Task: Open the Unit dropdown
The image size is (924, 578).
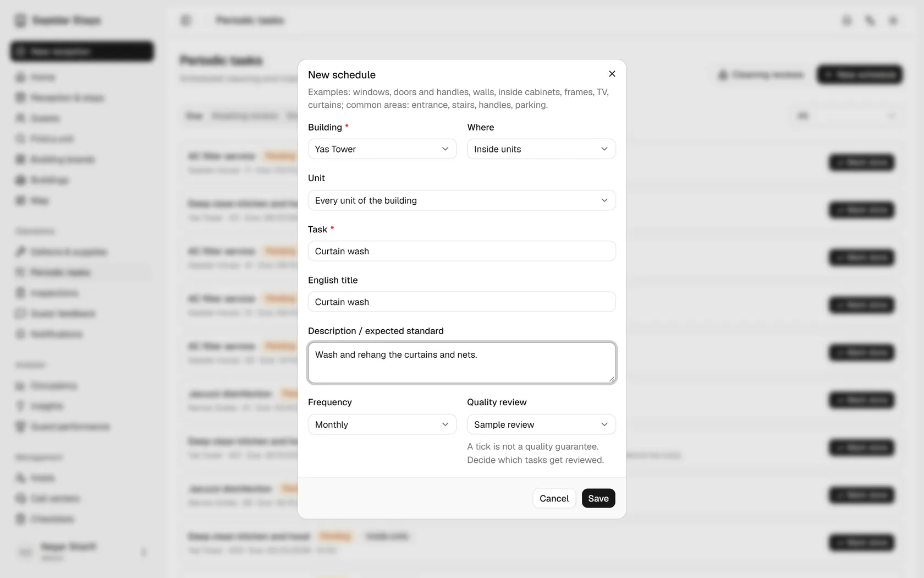Action: [x=462, y=200]
